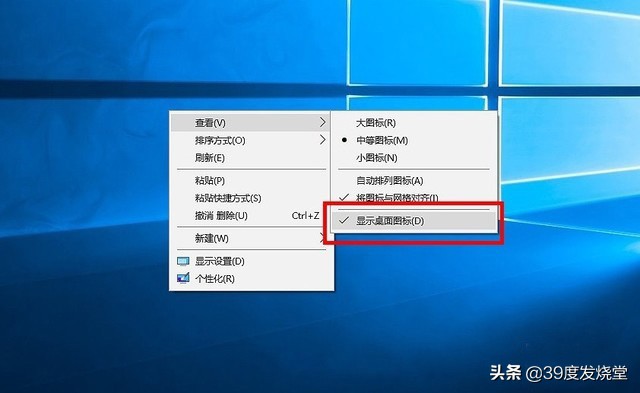Choose 刷新(E) to refresh desktop

pyautogui.click(x=250, y=158)
